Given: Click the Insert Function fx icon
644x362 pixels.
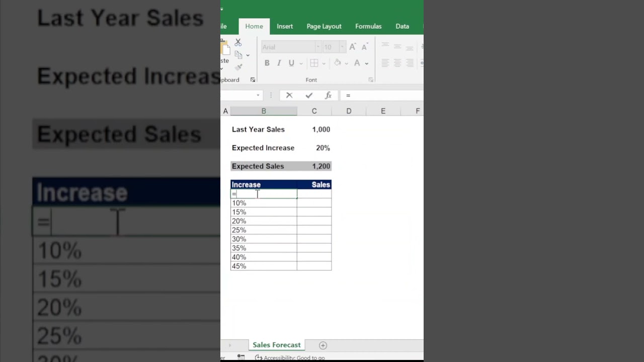Looking at the screenshot, I should [328, 95].
